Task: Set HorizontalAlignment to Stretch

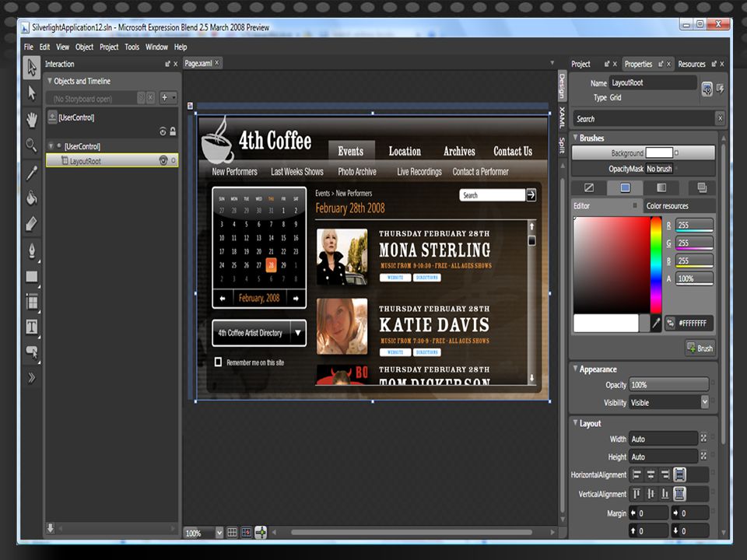Action: click(680, 474)
